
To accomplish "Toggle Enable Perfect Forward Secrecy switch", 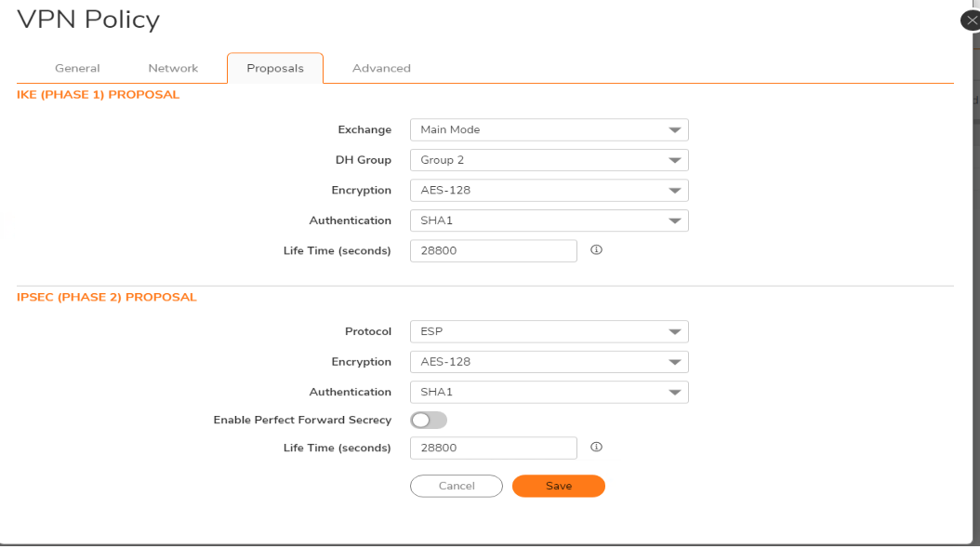I will (429, 421).
